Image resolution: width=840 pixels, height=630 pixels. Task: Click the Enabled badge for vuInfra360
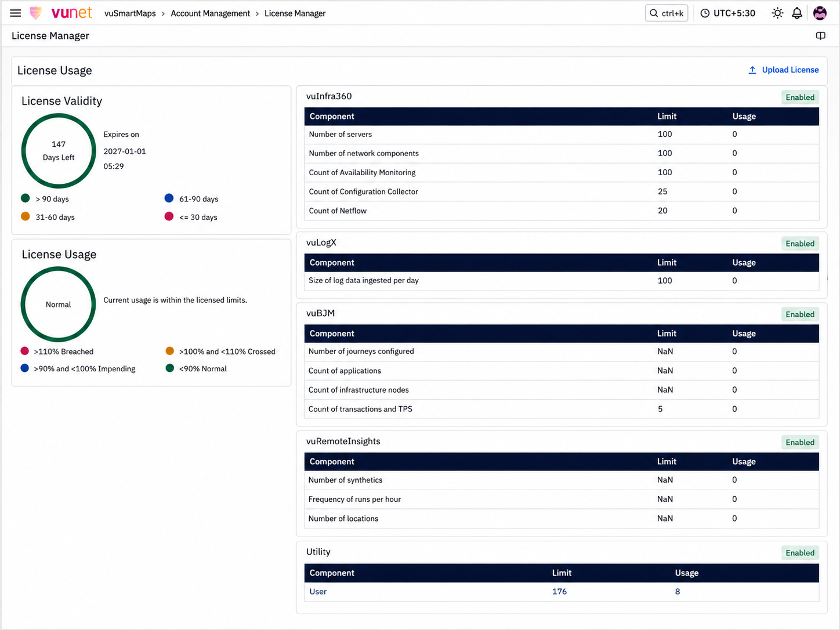tap(800, 97)
